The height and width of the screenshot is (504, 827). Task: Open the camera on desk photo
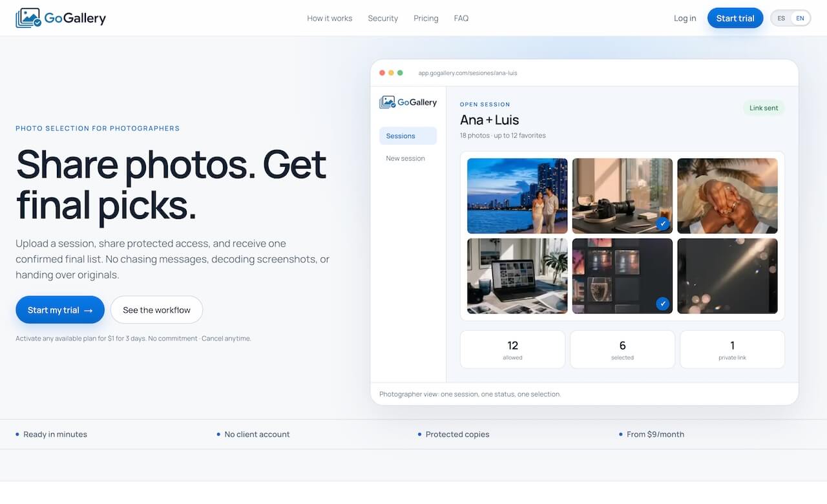[622, 196]
